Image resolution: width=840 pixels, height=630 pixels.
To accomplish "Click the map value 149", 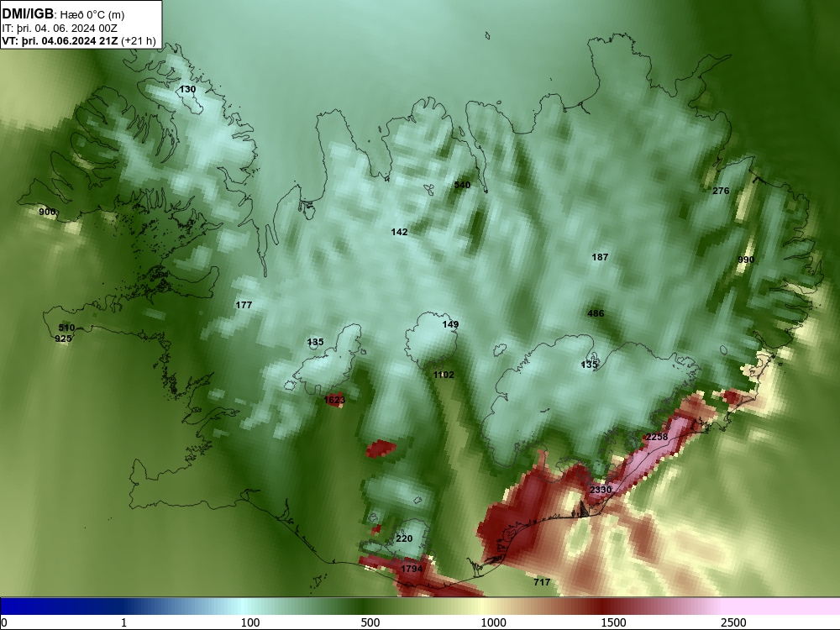I will coord(450,324).
